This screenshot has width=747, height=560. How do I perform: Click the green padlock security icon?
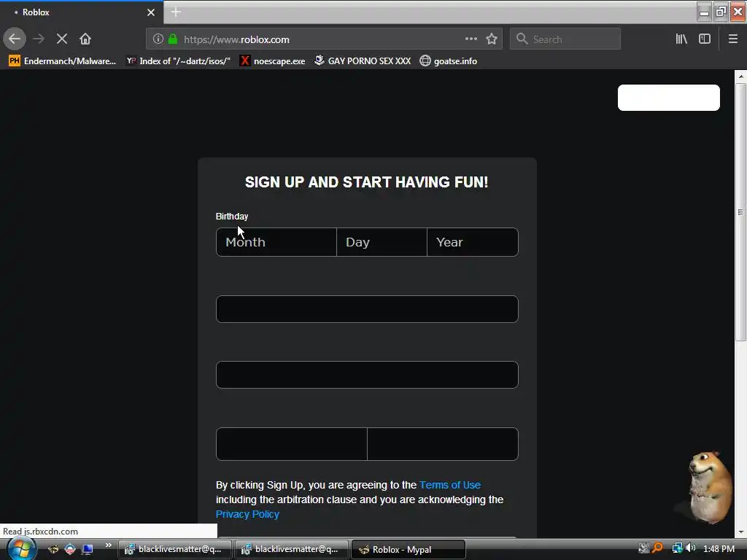173,39
